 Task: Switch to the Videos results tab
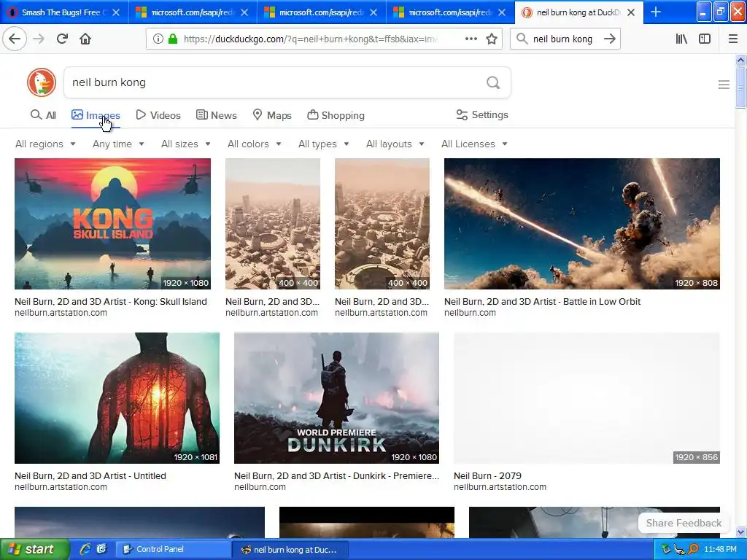pos(158,115)
